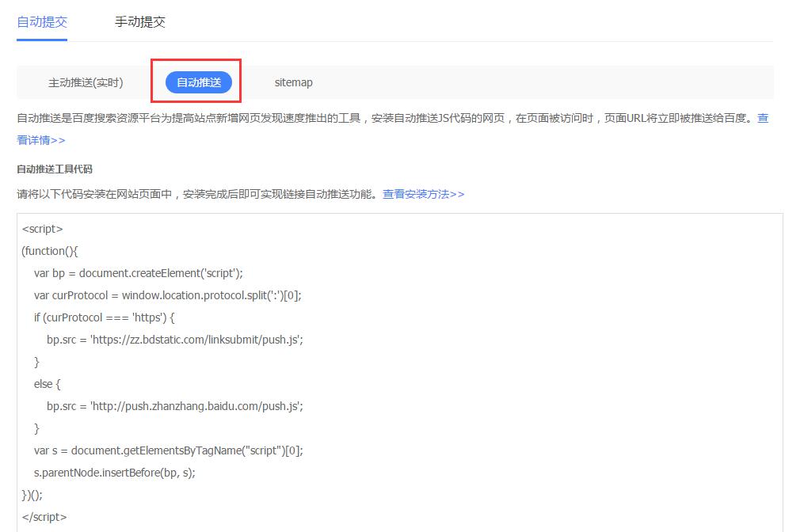Select the 自动推送 pill button
Screen dimensions: 785x532
pos(199,82)
